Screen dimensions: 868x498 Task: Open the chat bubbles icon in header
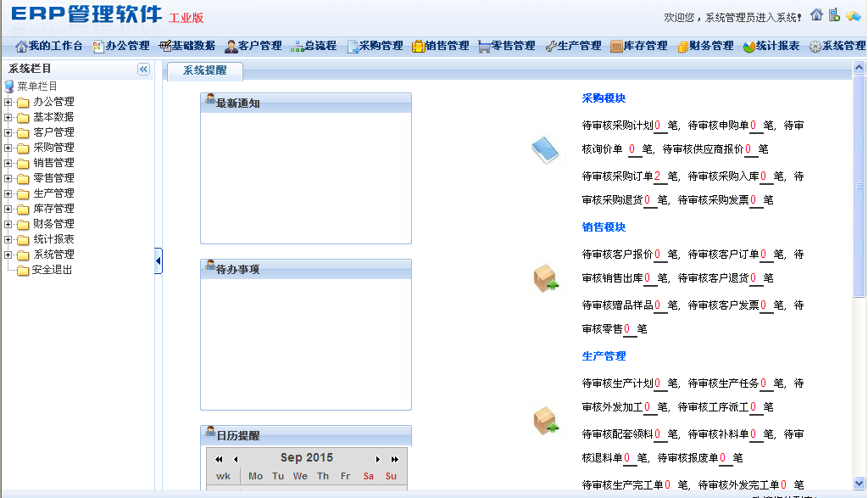853,15
